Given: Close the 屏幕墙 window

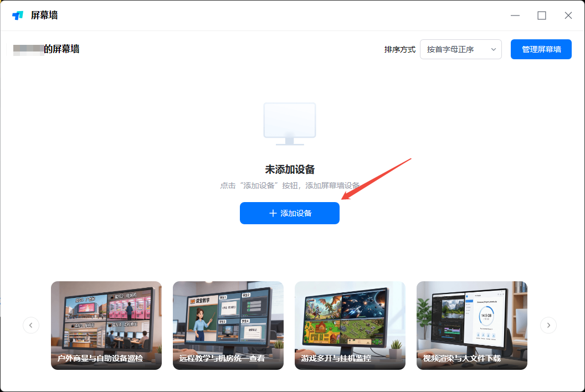Looking at the screenshot, I should click(568, 16).
